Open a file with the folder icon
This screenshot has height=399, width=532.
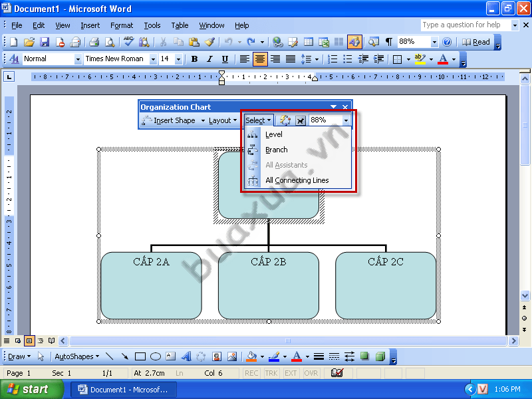29,42
